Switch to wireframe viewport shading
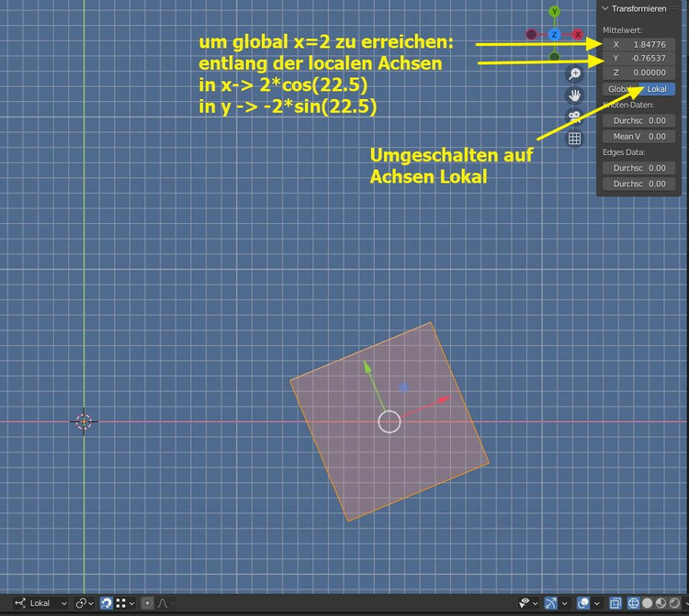 pos(633,603)
